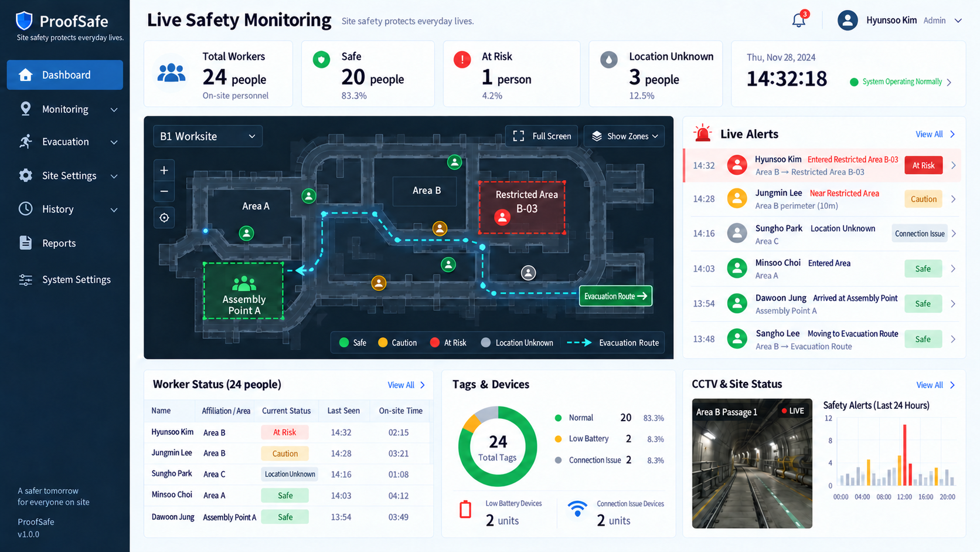Image resolution: width=980 pixels, height=552 pixels.
Task: Click View All in Live Alerts
Action: (935, 134)
